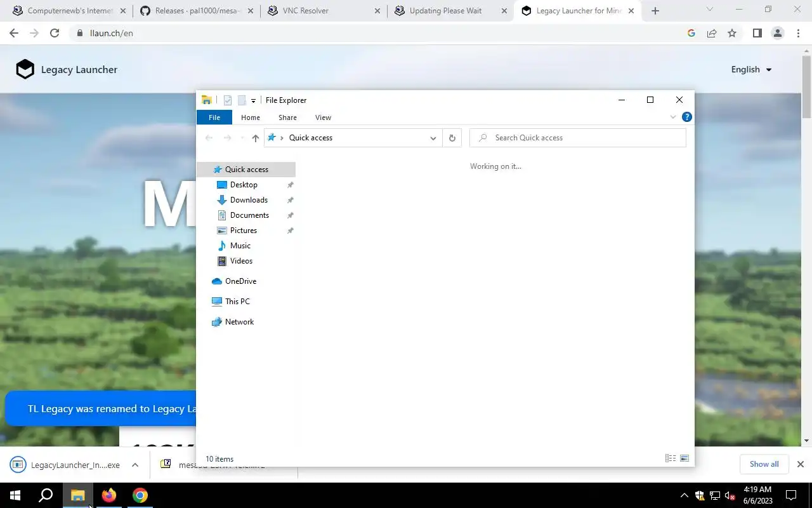This screenshot has height=508, width=812.
Task: Expand LegacyLauncher download options chevron
Action: [x=135, y=465]
